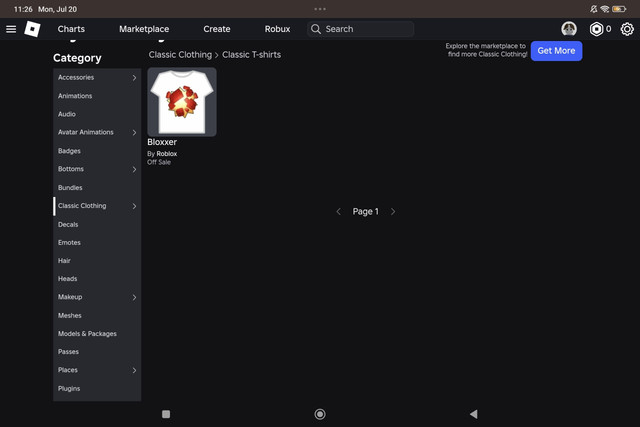The image size is (640, 427).
Task: Click the Get More button
Action: [x=556, y=51]
